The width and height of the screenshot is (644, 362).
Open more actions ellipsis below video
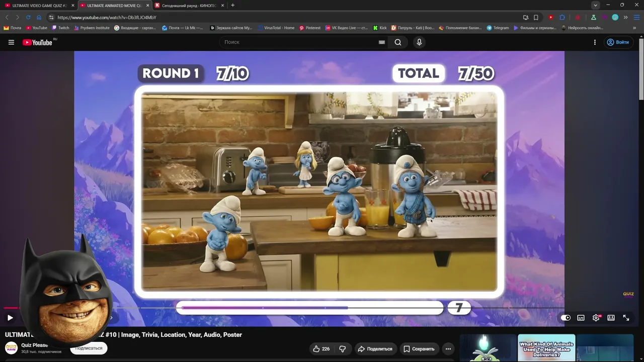pos(448,349)
